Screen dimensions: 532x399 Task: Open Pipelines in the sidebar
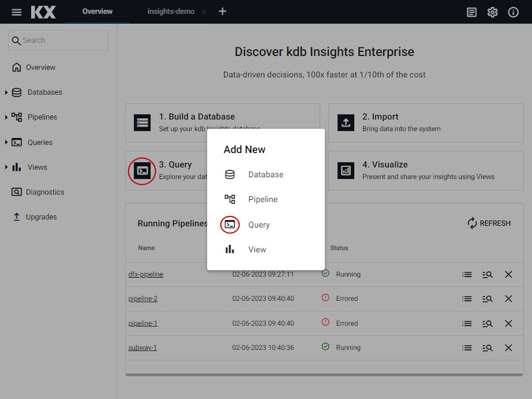tap(42, 117)
